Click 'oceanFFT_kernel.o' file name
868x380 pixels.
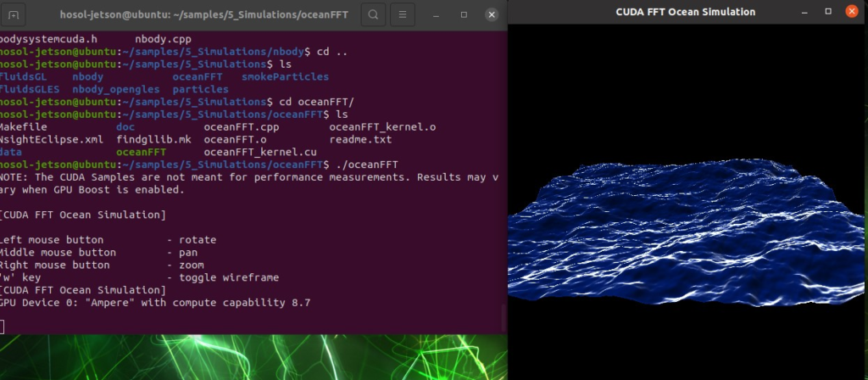pyautogui.click(x=382, y=127)
